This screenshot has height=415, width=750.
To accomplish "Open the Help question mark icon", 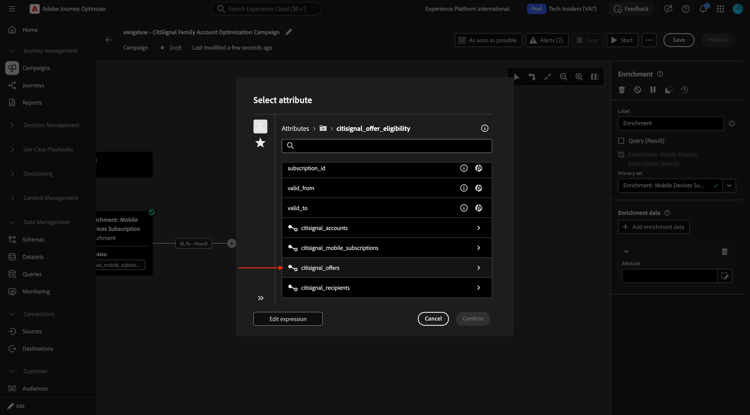I will (685, 9).
